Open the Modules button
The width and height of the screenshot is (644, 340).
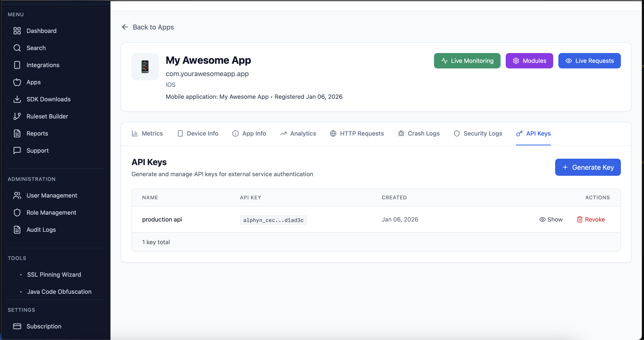(529, 61)
